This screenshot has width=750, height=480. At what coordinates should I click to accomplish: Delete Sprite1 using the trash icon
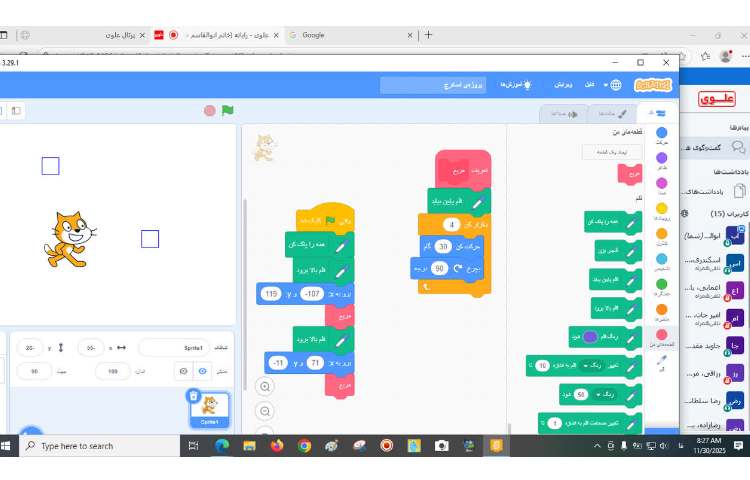194,395
